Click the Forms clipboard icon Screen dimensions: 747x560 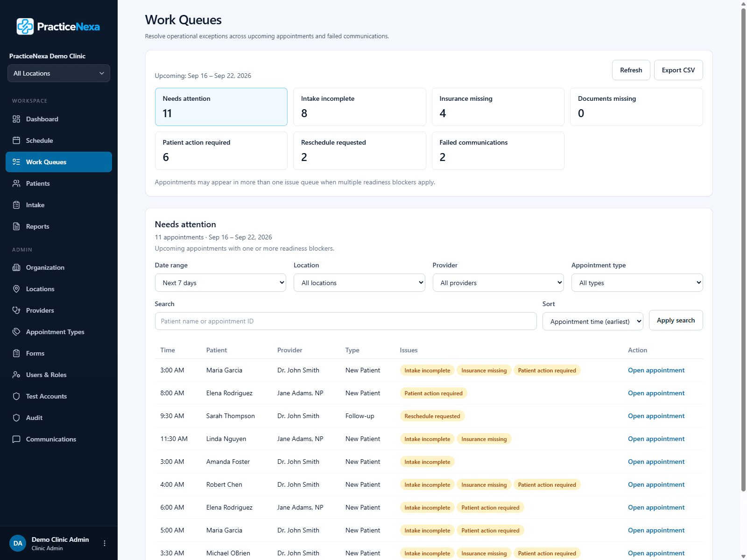[x=16, y=353]
